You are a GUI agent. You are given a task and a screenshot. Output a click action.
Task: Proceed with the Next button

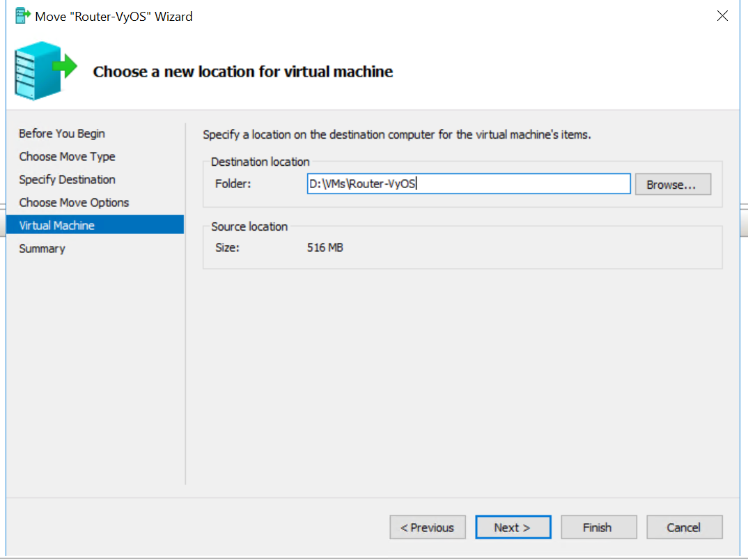click(513, 527)
